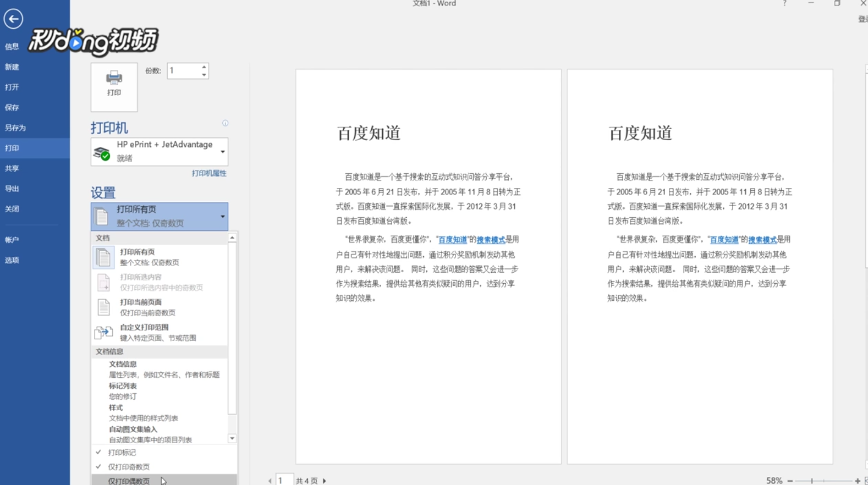Open the New (新建) backstage tab
Screen dimensions: 868x485
pos(35,67)
